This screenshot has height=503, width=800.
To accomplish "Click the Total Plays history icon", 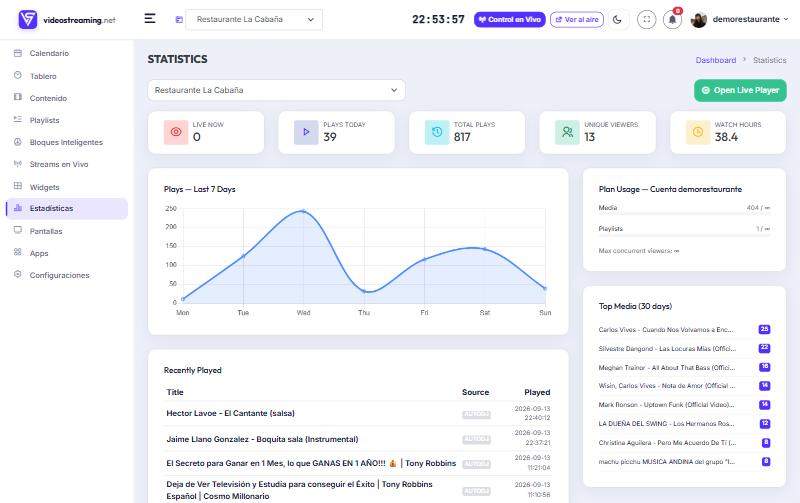I will tap(437, 132).
